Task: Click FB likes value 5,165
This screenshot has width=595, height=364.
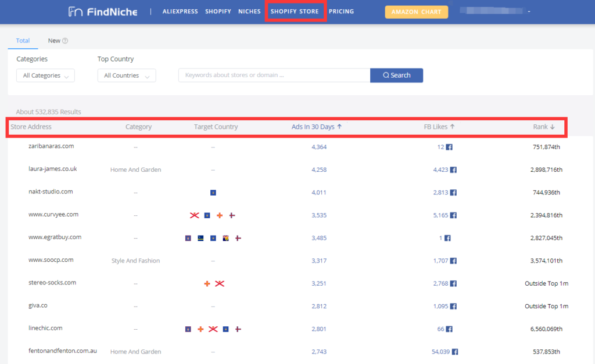Action: (x=441, y=215)
